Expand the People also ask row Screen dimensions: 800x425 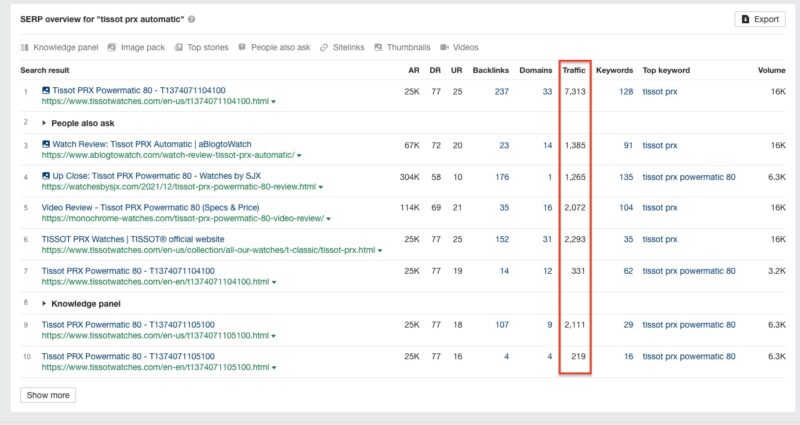coord(44,123)
